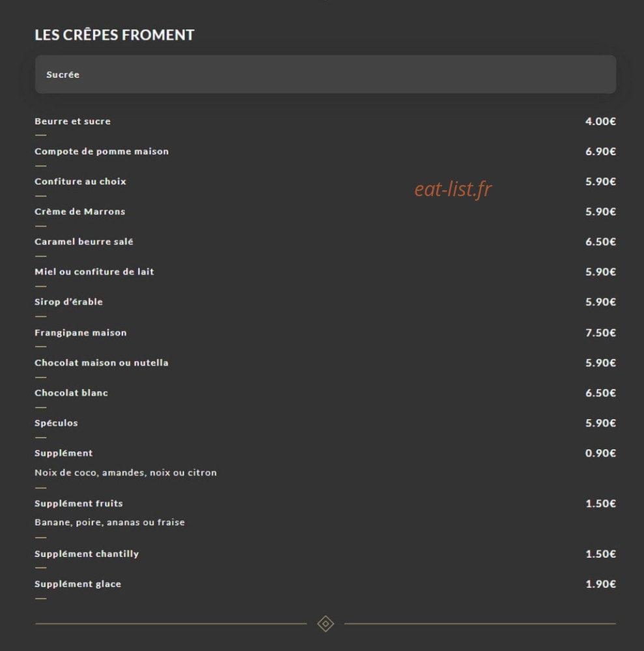Select the Chocolat blanc crêpe
This screenshot has height=651, width=644.
click(72, 393)
